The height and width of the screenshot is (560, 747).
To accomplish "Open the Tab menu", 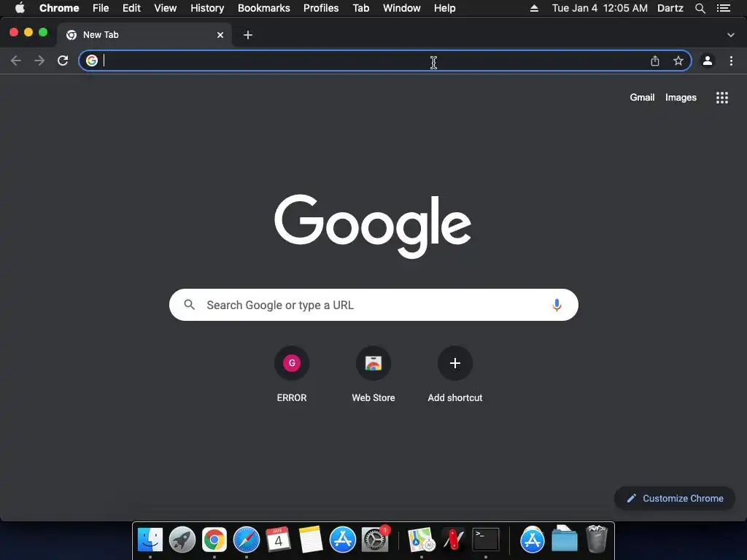I will point(361,8).
